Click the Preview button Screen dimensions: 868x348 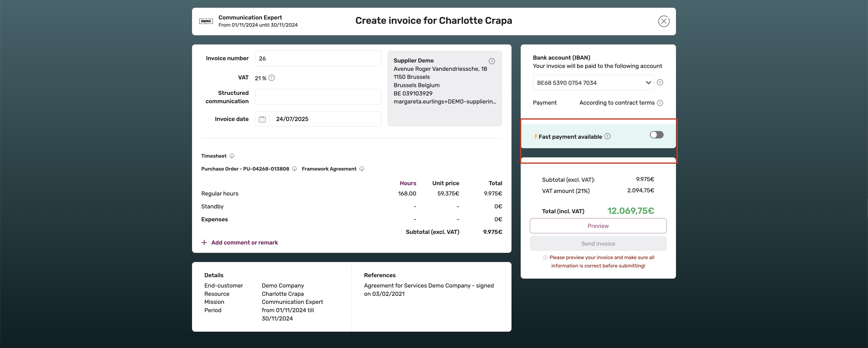click(598, 226)
